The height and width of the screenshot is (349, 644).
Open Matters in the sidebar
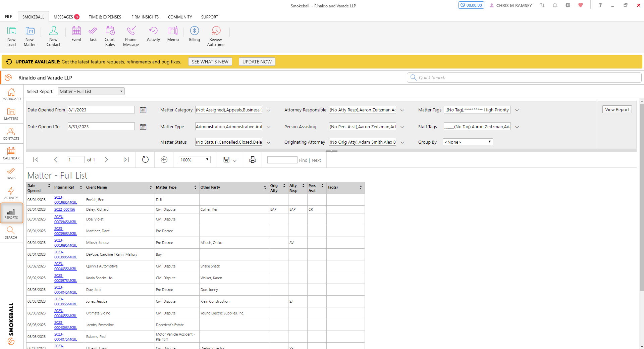click(x=11, y=114)
